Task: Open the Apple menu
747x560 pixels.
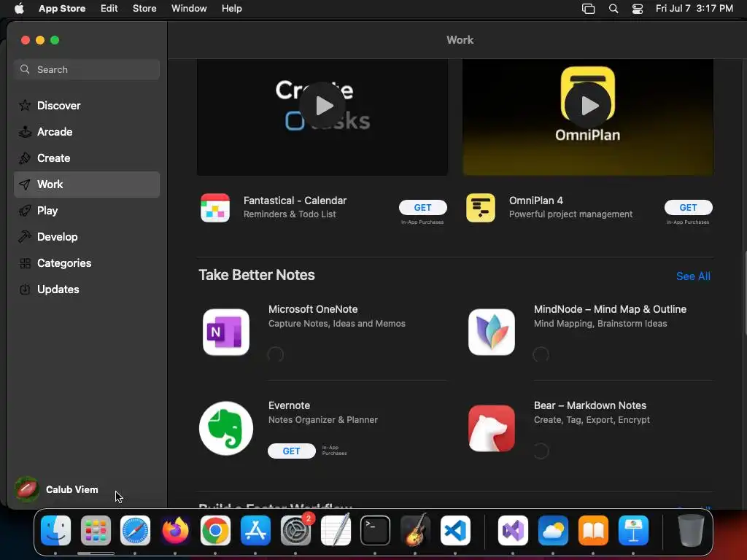Action: (x=19, y=9)
